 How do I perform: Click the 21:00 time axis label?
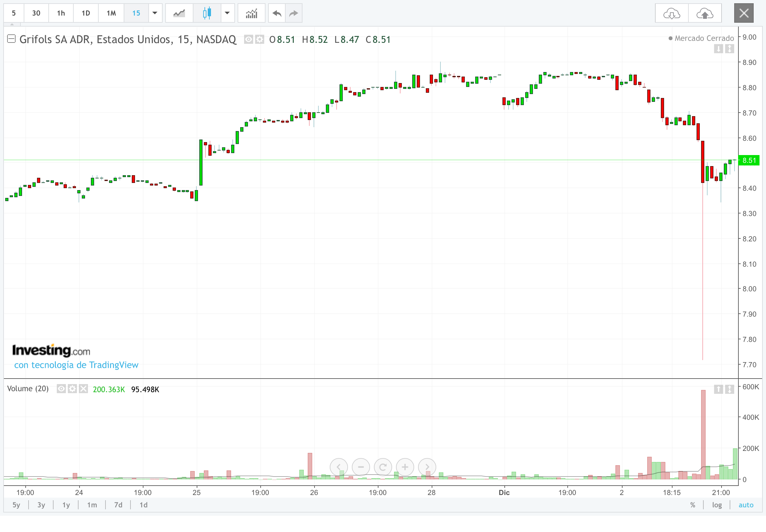tap(721, 492)
